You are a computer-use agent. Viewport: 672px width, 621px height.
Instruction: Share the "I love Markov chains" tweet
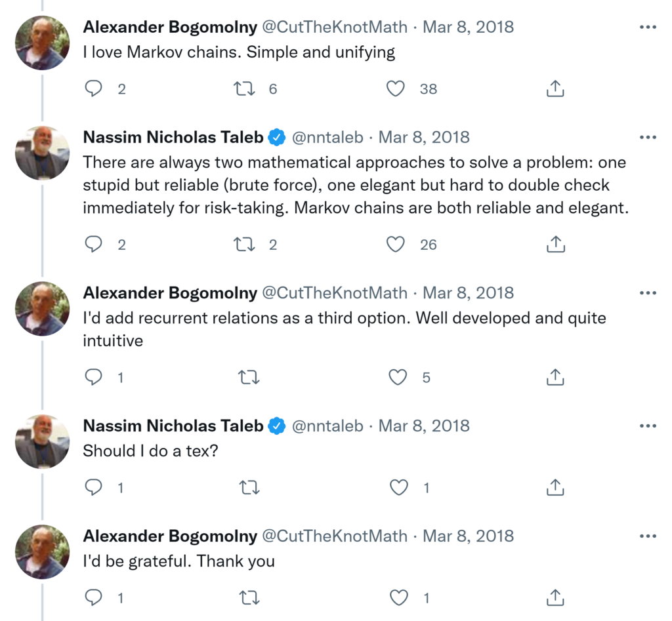(x=555, y=89)
